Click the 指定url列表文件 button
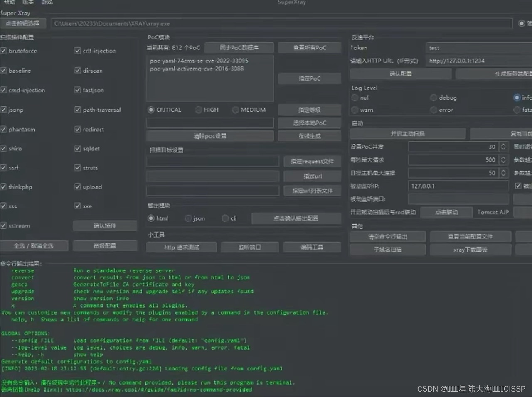Image resolution: width=532 pixels, height=397 pixels. coord(313,191)
